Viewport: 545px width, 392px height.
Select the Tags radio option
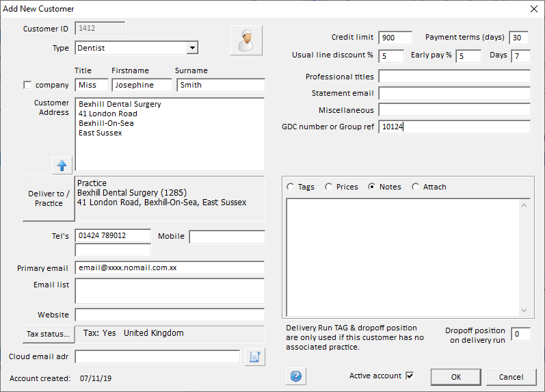pos(291,187)
